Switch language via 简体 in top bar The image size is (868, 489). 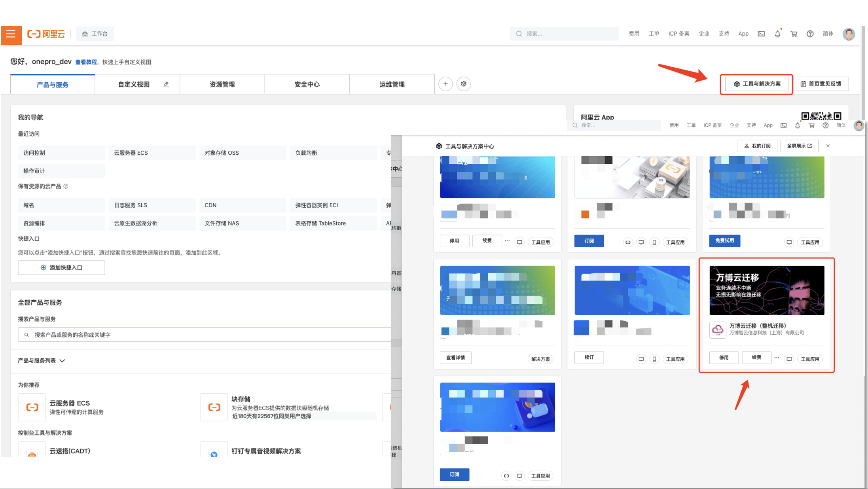coord(828,34)
